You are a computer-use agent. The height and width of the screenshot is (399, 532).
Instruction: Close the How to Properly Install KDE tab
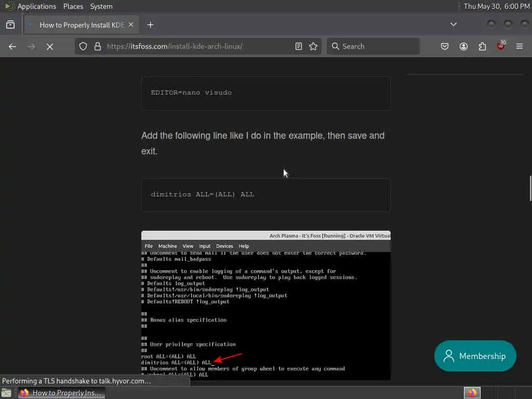coord(131,25)
